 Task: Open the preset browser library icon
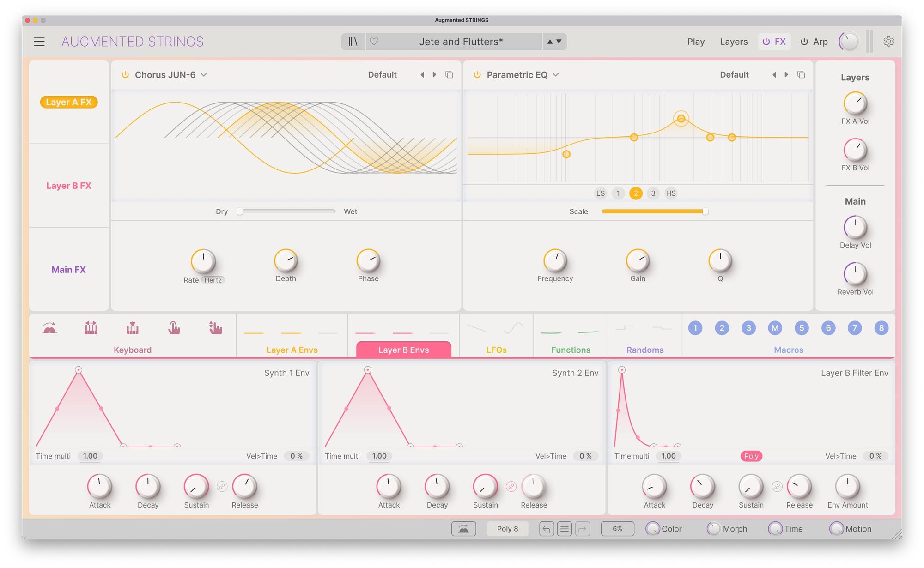353,42
